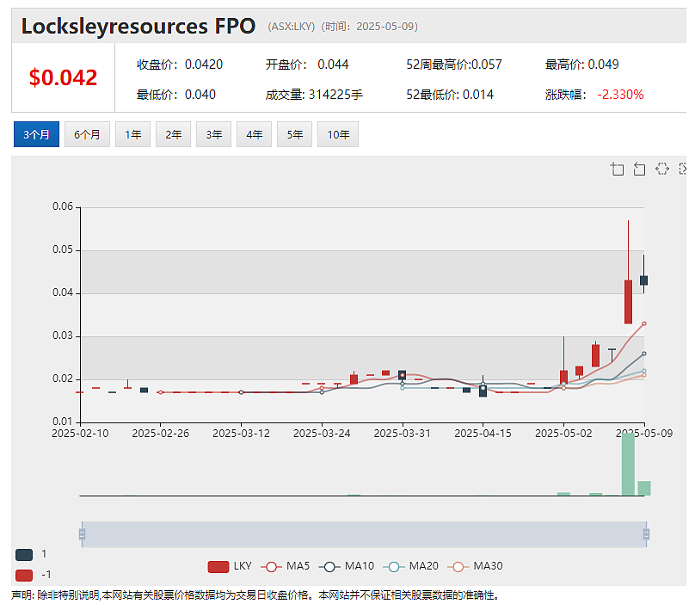Screen dimensions: 695x616
Task: Click the restore chart icon
Action: pyautogui.click(x=661, y=169)
